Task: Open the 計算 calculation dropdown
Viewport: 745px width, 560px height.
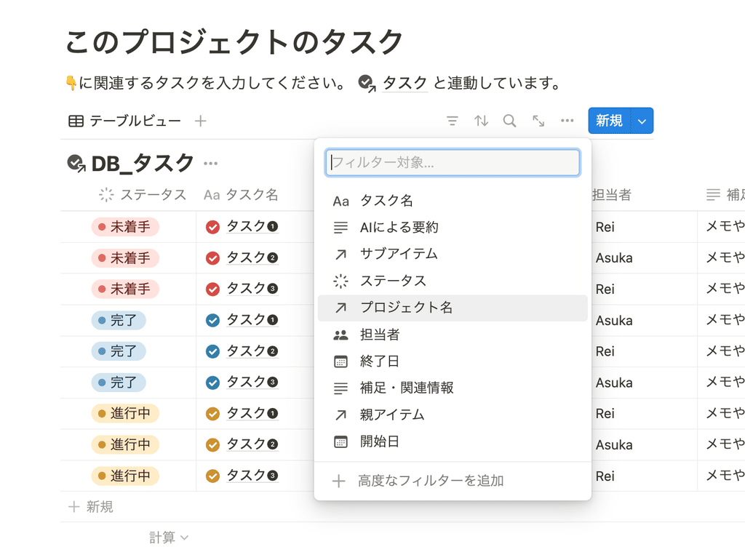Action: click(169, 537)
